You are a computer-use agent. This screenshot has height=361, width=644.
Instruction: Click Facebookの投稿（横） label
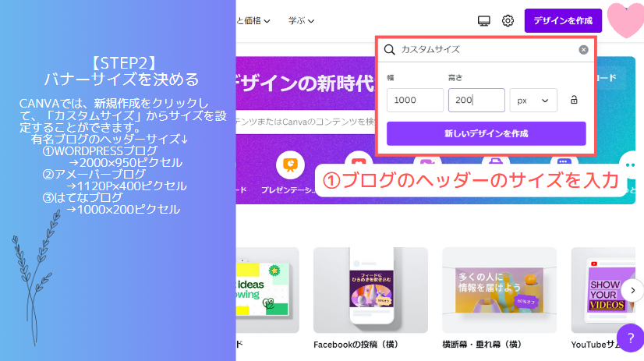pyautogui.click(x=356, y=345)
